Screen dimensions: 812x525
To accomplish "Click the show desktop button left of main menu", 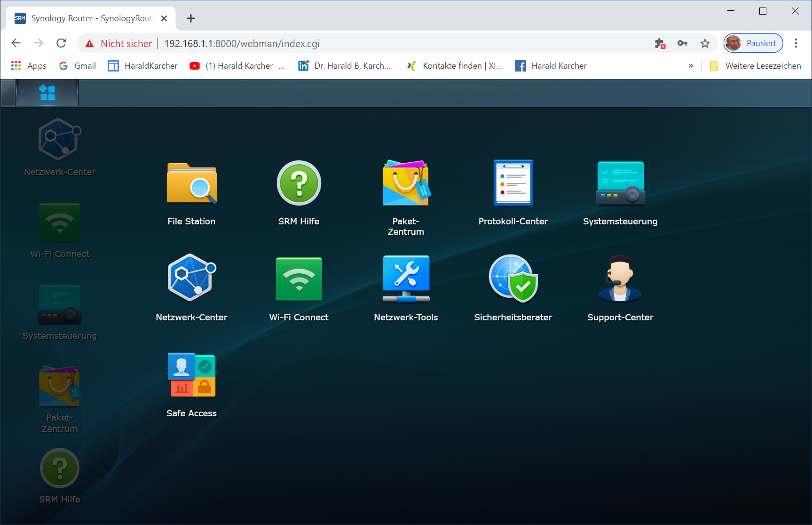I will [x=8, y=93].
